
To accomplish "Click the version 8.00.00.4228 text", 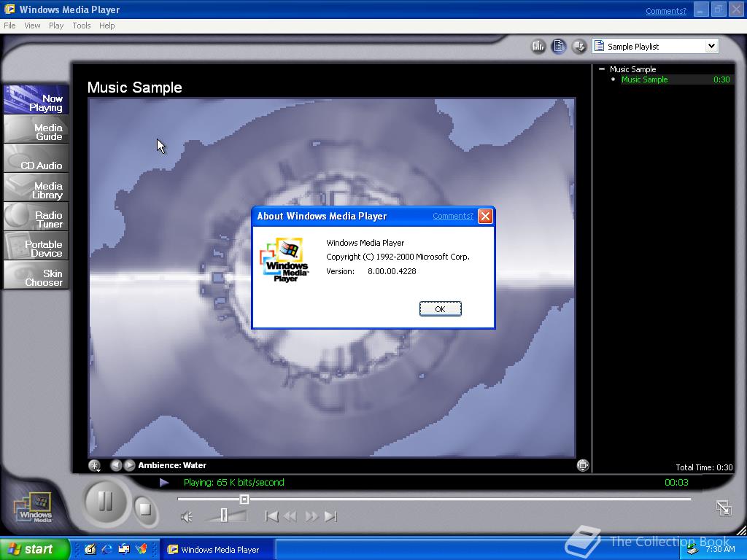I will pos(392,271).
